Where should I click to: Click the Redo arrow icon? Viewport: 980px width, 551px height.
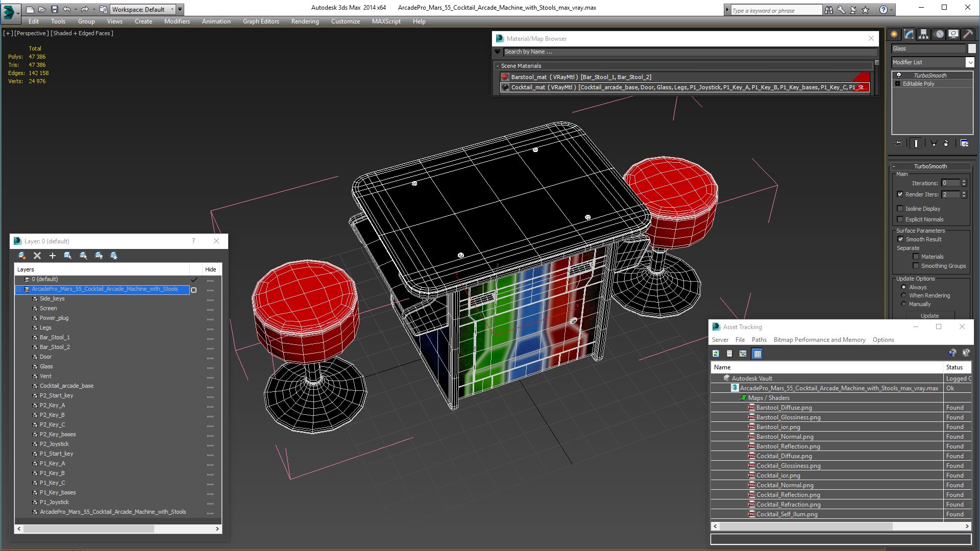(x=85, y=9)
